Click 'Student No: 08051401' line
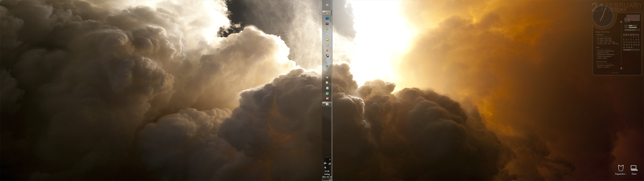This screenshot has width=644, height=181. click(x=605, y=65)
